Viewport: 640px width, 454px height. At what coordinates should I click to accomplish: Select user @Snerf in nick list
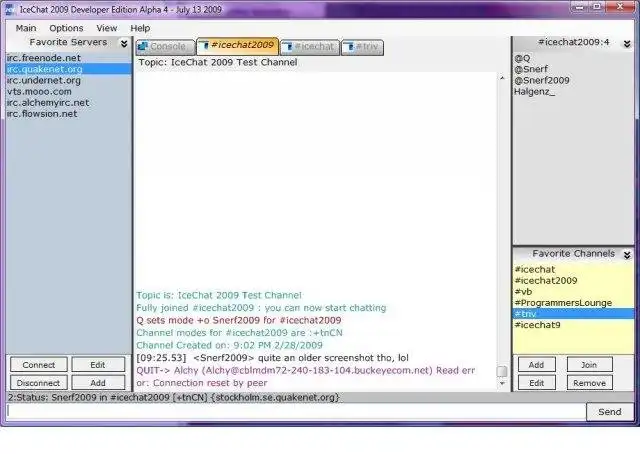[x=573, y=69]
